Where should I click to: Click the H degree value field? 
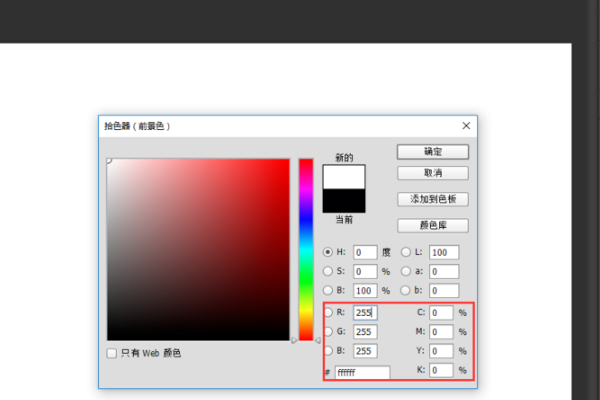364,252
